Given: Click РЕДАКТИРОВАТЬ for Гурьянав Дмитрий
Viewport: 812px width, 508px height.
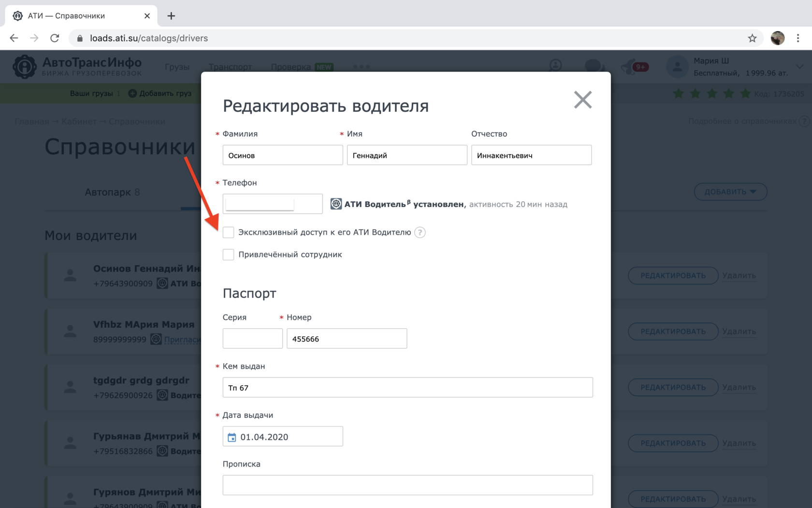Looking at the screenshot, I should point(673,443).
